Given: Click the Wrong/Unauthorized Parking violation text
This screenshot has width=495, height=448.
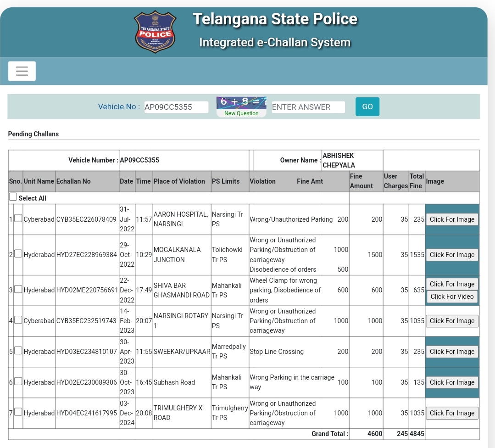Looking at the screenshot, I should pos(291,219).
